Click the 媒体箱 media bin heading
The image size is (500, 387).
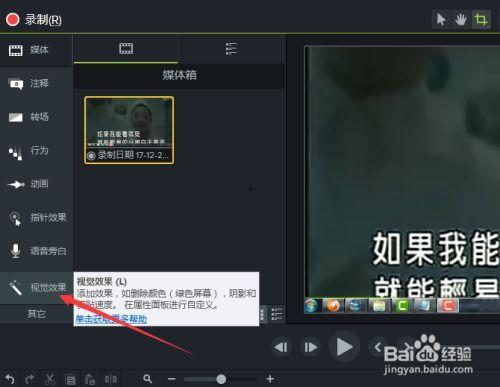click(179, 75)
